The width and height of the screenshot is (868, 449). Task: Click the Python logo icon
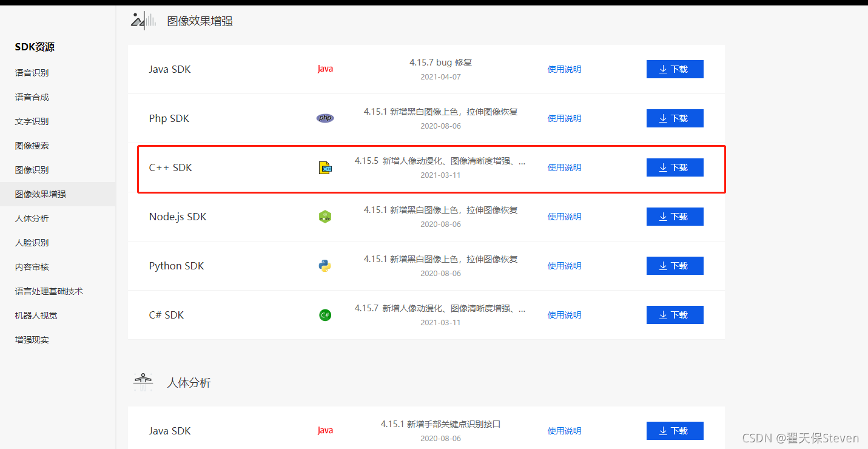325,266
